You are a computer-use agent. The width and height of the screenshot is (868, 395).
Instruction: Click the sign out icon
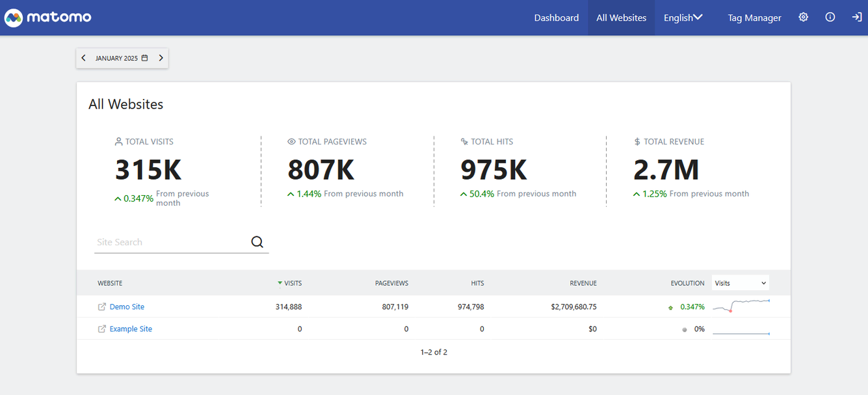coord(856,18)
